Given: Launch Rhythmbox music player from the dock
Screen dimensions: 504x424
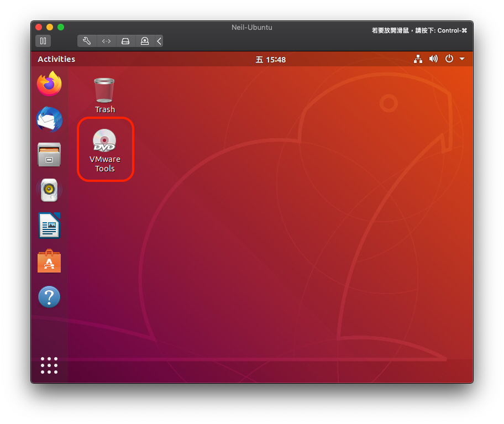Looking at the screenshot, I should [x=49, y=190].
